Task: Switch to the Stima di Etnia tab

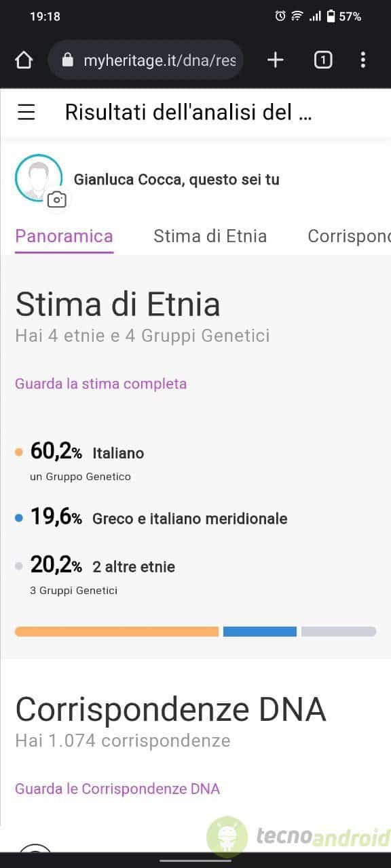Action: click(x=210, y=236)
